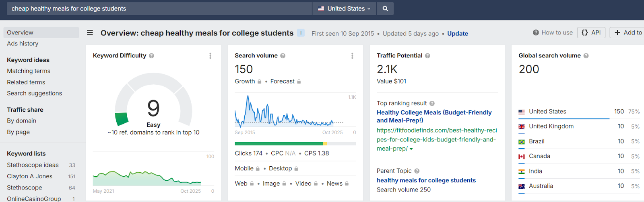The image size is (644, 202).
Task: Click the clicks distribution progress bar
Action: (295, 143)
